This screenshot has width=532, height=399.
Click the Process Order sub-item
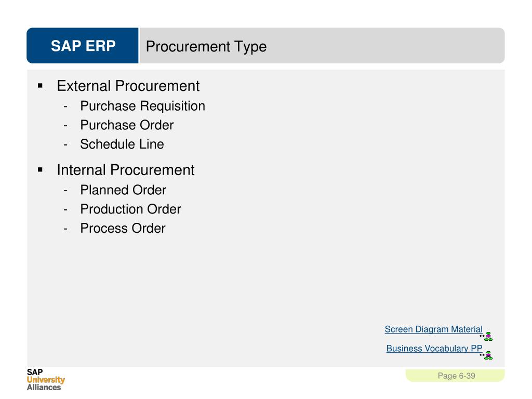[123, 228]
